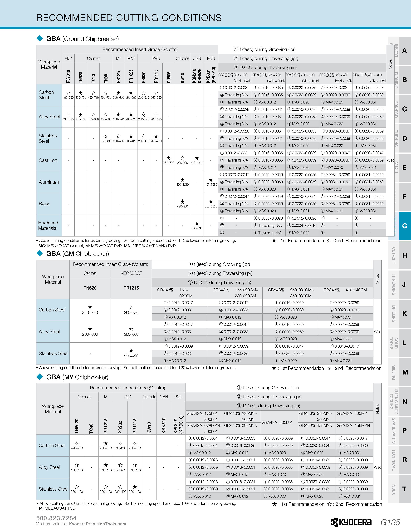Screen dimensions: 411x532
Task: Jump to section B turning tab
Action: click(x=400, y=80)
